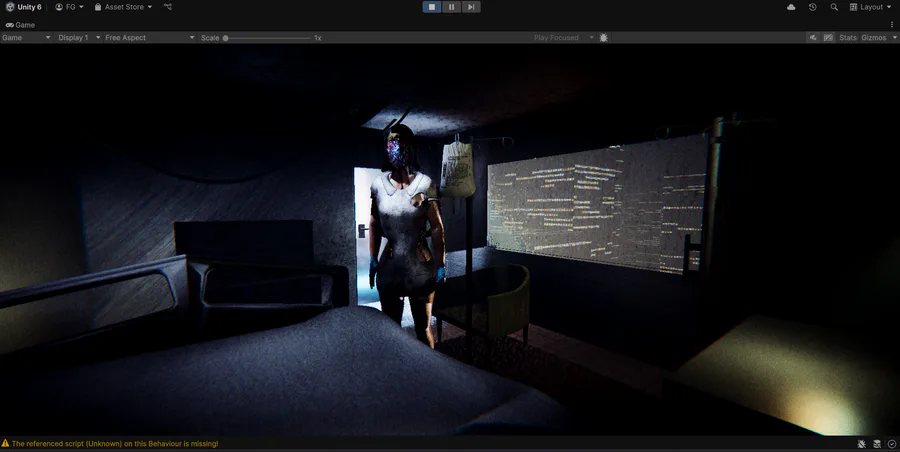The height and width of the screenshot is (452, 900).
Task: Open the Display 1 dropdown
Action: coord(79,37)
